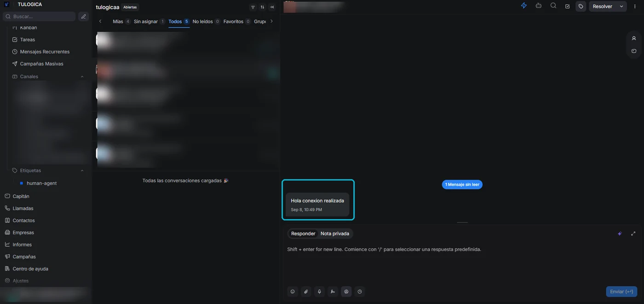This screenshot has height=304, width=644.
Task: Switch to the Todos tab
Action: [x=179, y=21]
